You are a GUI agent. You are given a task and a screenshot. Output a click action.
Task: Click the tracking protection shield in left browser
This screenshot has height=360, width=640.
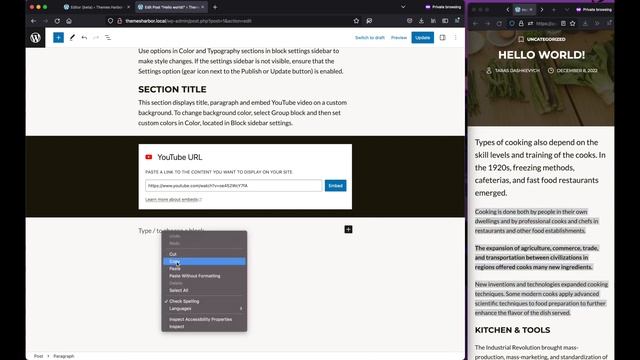[x=110, y=21]
